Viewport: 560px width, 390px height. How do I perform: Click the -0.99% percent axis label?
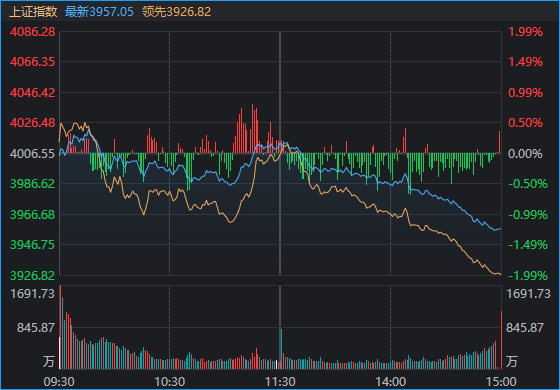tap(528, 215)
